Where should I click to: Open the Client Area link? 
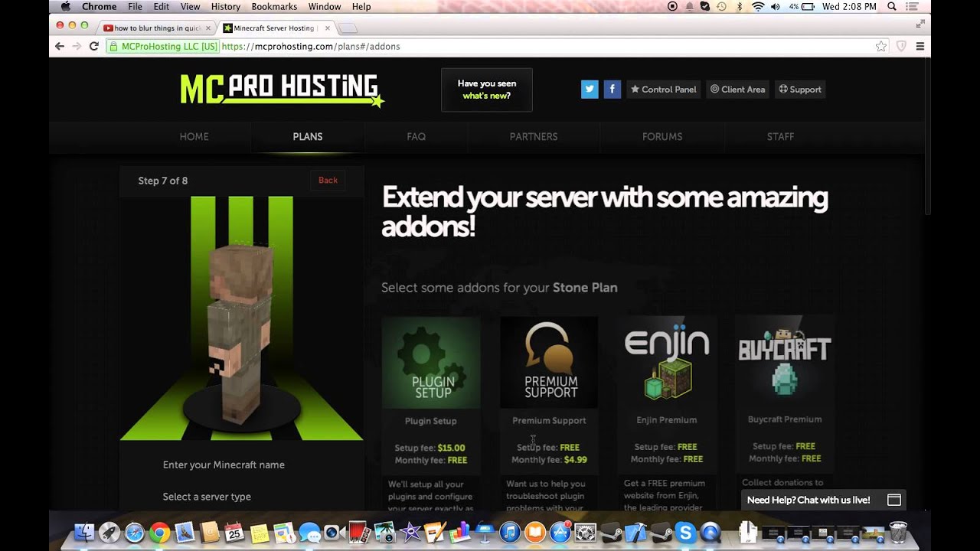[x=737, y=90]
